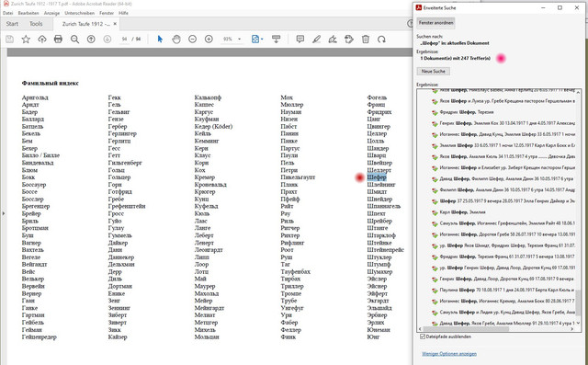Switch to the Start tab

pos(12,24)
